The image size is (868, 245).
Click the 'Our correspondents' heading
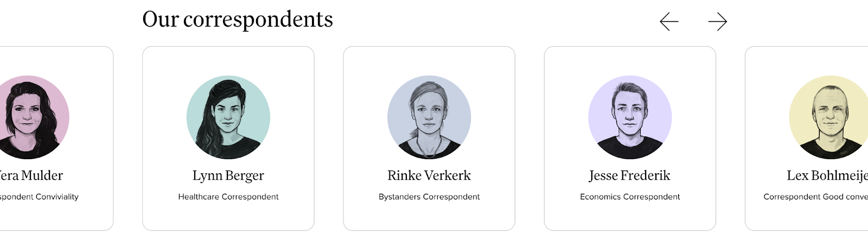tap(238, 20)
